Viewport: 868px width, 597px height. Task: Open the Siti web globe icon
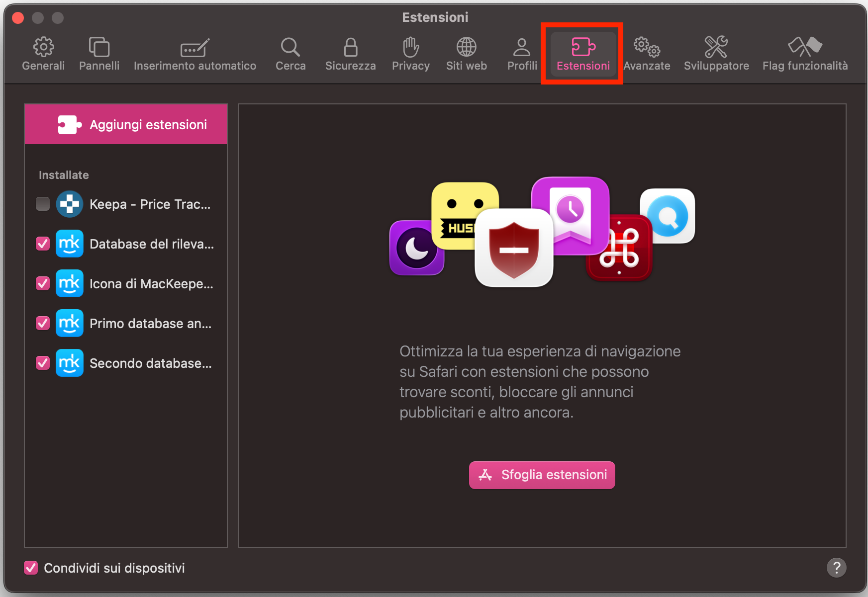coord(466,47)
